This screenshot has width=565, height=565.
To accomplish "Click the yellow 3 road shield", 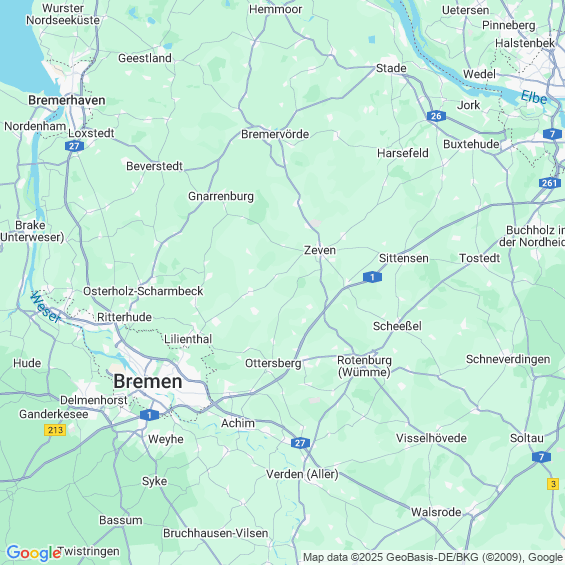I will (x=553, y=484).
